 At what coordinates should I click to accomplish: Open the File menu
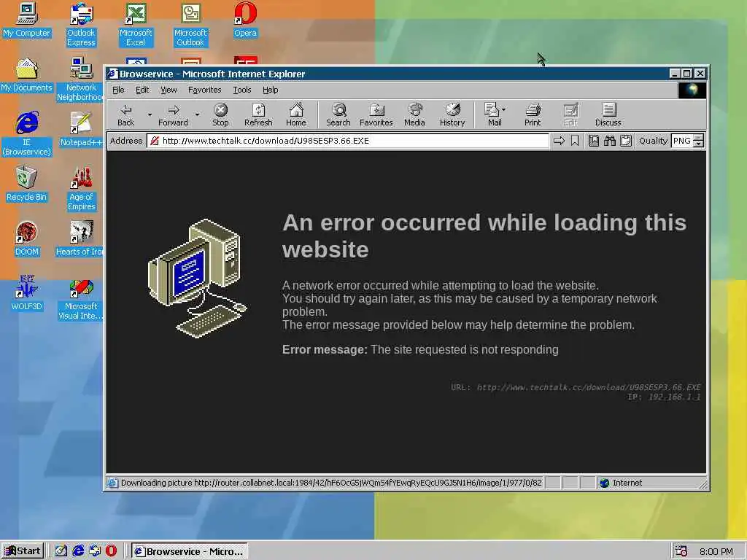(118, 90)
